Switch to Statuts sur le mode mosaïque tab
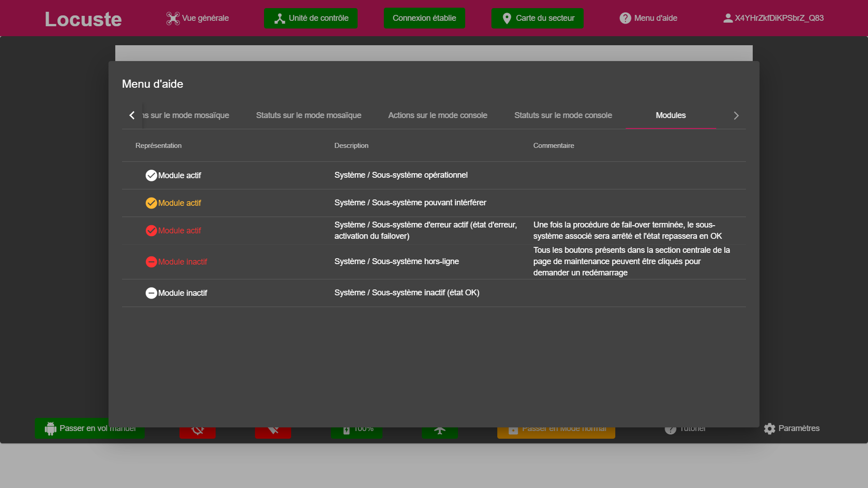The image size is (868, 488). pos(309,115)
